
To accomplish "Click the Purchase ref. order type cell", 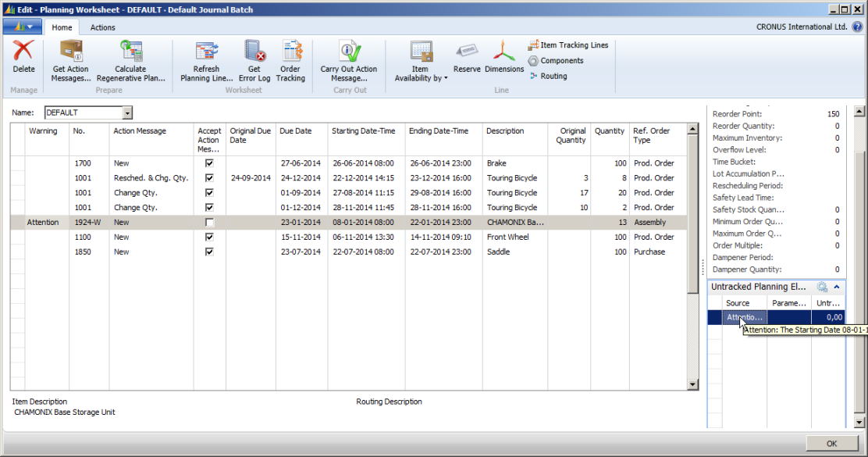I will [x=649, y=252].
